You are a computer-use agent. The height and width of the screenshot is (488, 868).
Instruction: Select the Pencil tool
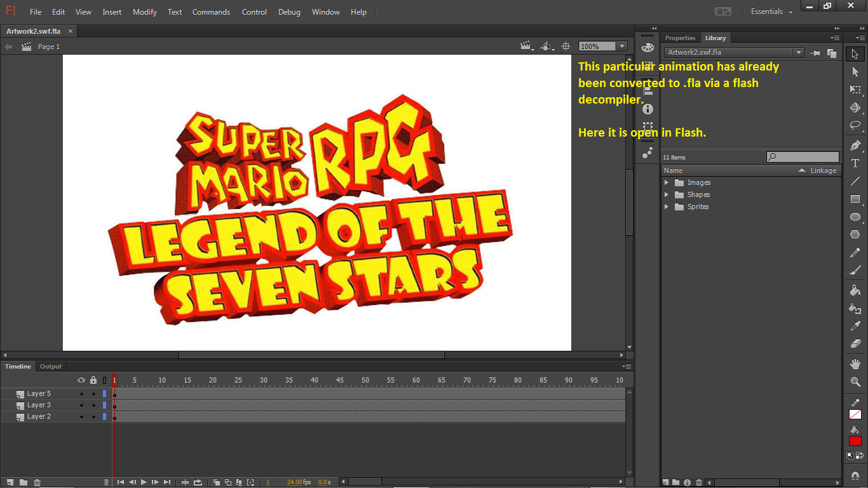coord(855,252)
